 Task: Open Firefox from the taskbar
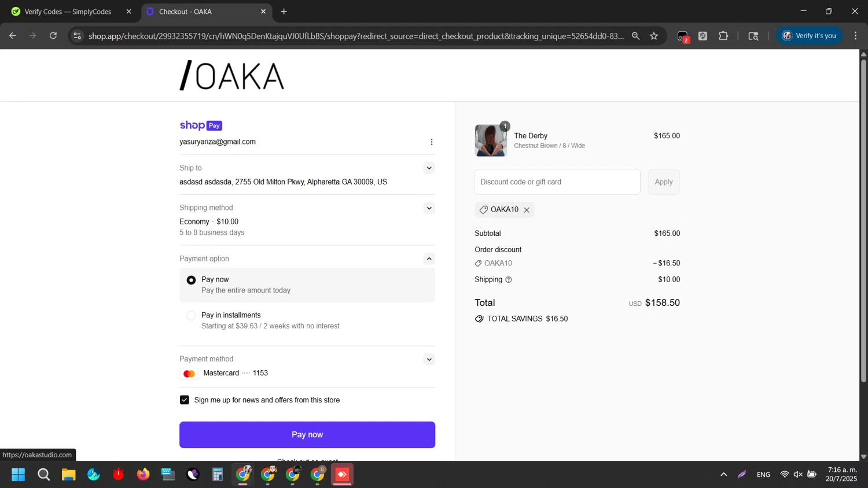click(x=143, y=475)
